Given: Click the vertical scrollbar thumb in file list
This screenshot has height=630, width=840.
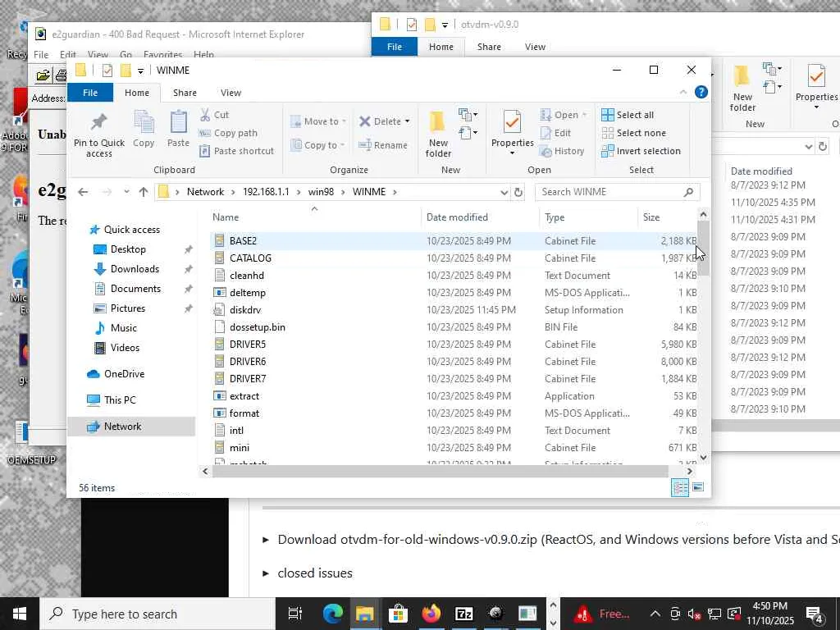Looking at the screenshot, I should tap(703, 248).
